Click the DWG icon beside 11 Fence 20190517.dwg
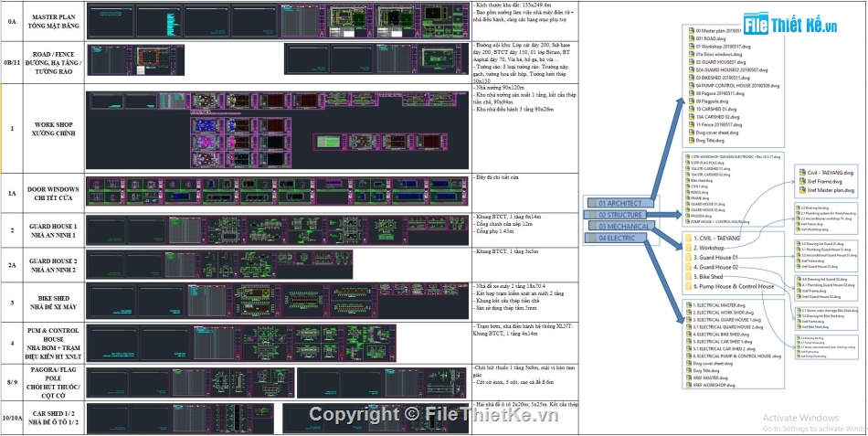The width and height of the screenshot is (868, 436). (692, 124)
